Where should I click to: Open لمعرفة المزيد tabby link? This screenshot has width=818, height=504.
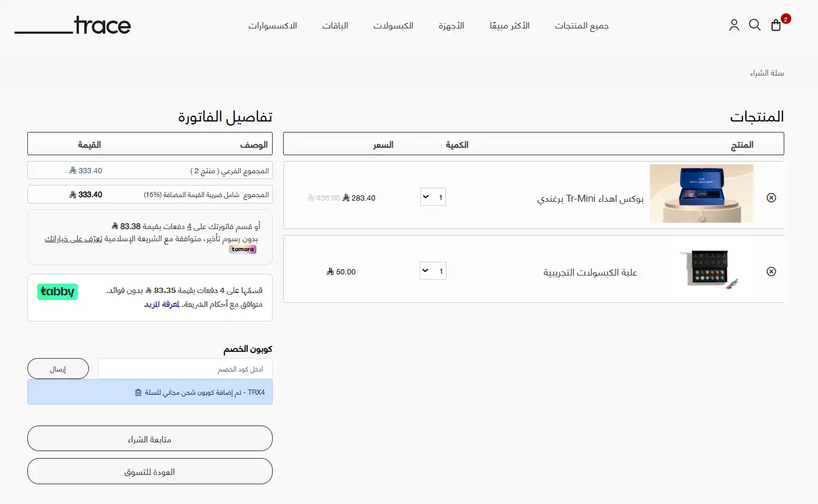162,304
